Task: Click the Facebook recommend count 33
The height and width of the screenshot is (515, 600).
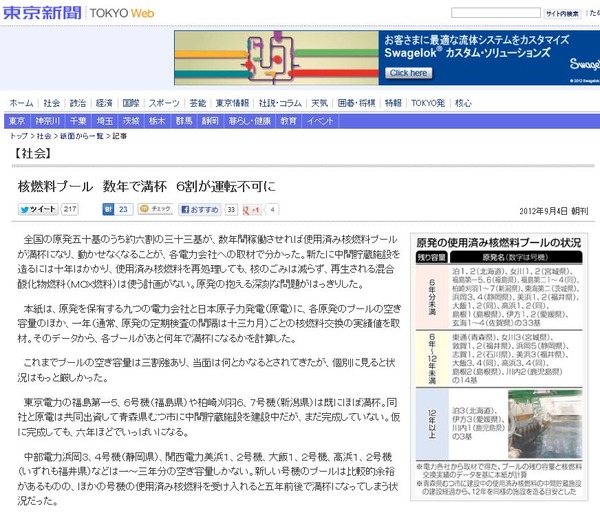Action: pos(231,210)
